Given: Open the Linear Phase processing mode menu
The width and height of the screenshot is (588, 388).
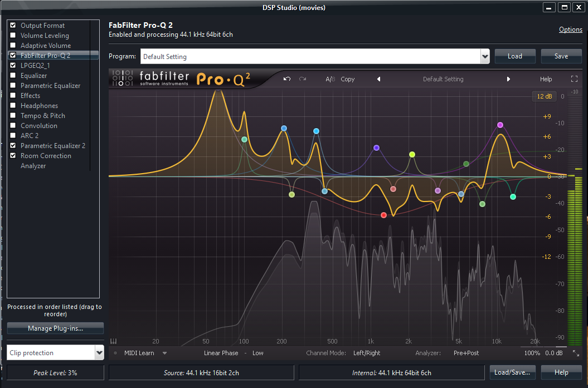Looking at the screenshot, I should (x=221, y=353).
